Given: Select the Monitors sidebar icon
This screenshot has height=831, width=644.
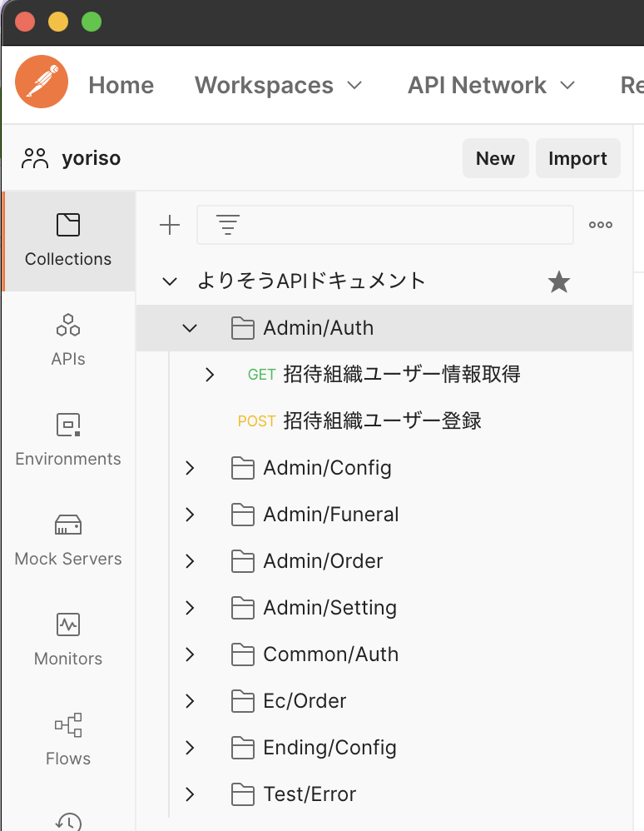Looking at the screenshot, I should [67, 639].
